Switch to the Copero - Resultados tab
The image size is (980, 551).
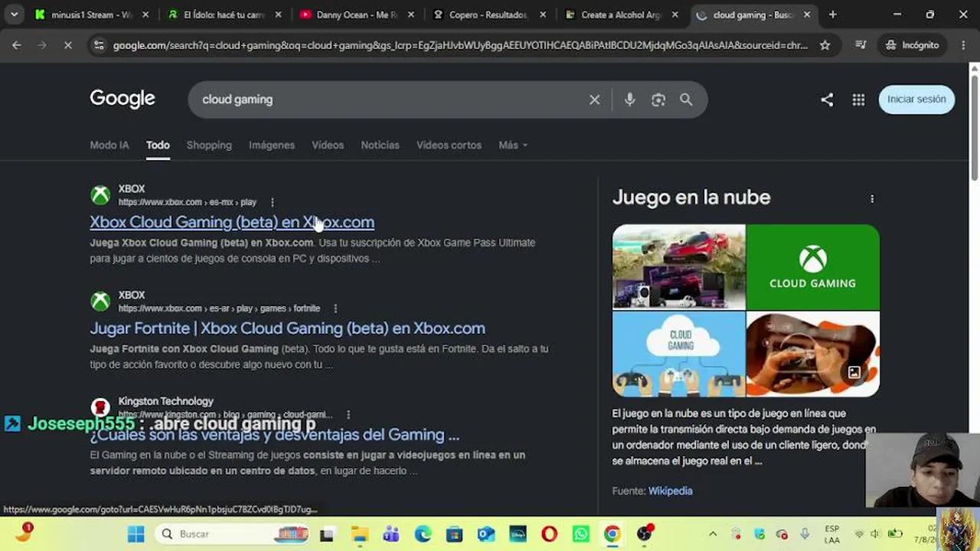pyautogui.click(x=488, y=15)
